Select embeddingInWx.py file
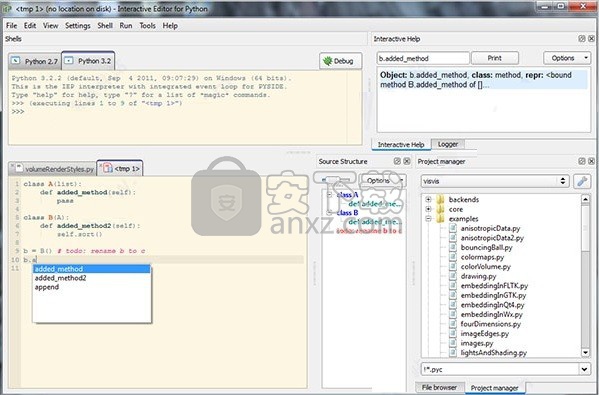The width and height of the screenshot is (599, 395). pyautogui.click(x=492, y=314)
